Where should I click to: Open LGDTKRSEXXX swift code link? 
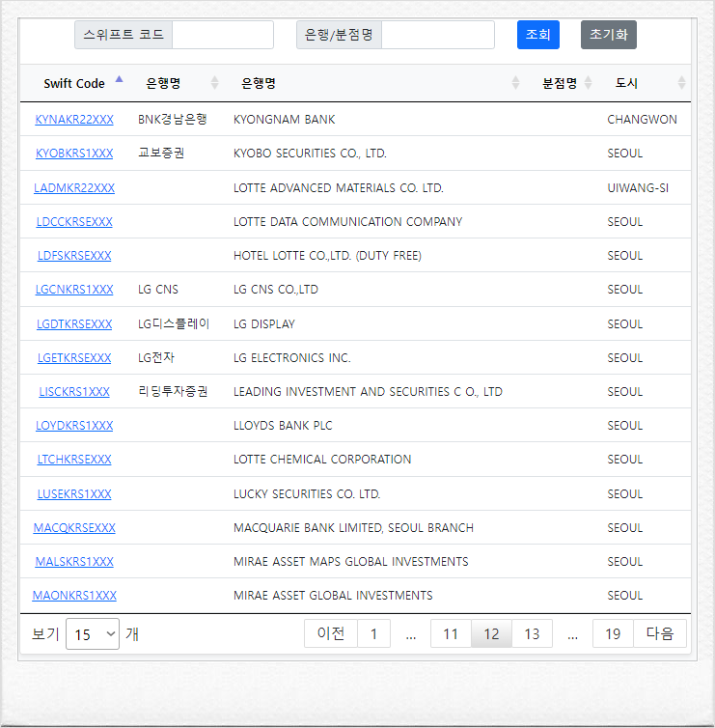[x=74, y=324]
